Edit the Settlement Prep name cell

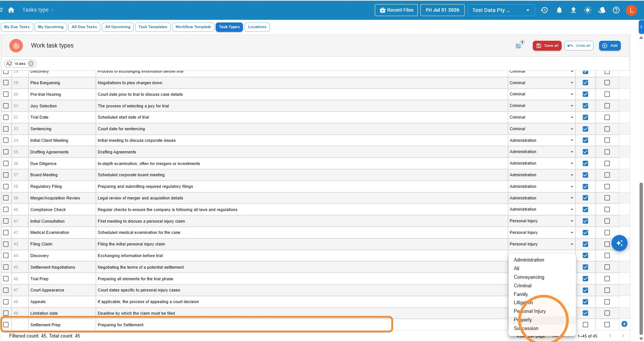[x=62, y=325]
